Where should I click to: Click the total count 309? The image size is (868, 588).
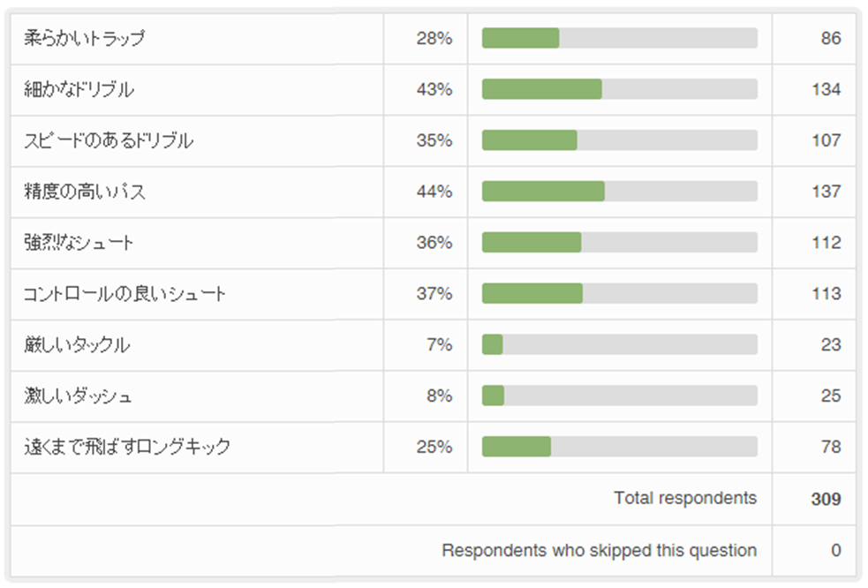point(826,499)
